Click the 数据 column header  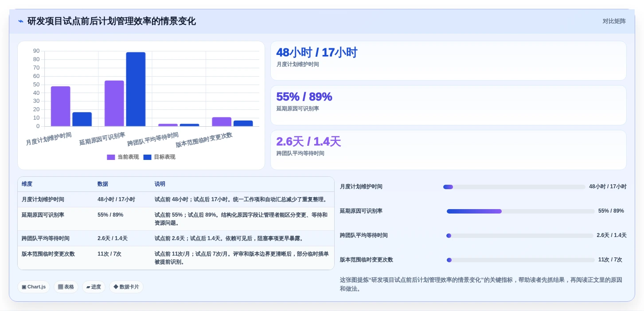(x=122, y=184)
